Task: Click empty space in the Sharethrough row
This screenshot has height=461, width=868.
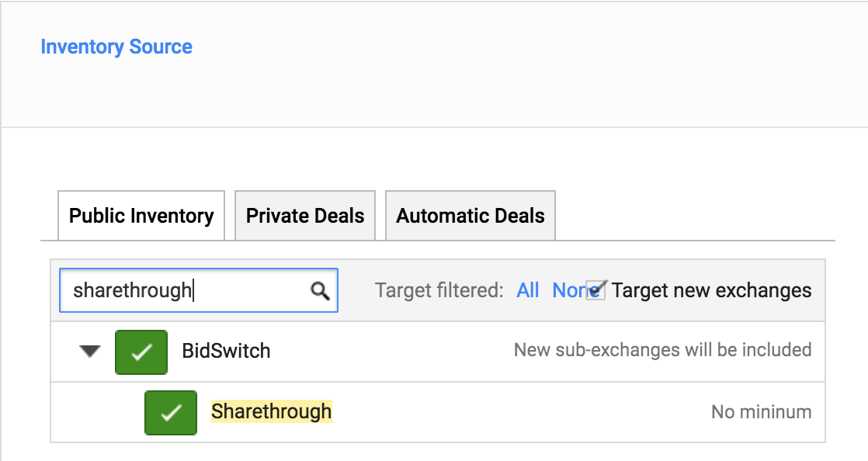Action: click(520, 412)
